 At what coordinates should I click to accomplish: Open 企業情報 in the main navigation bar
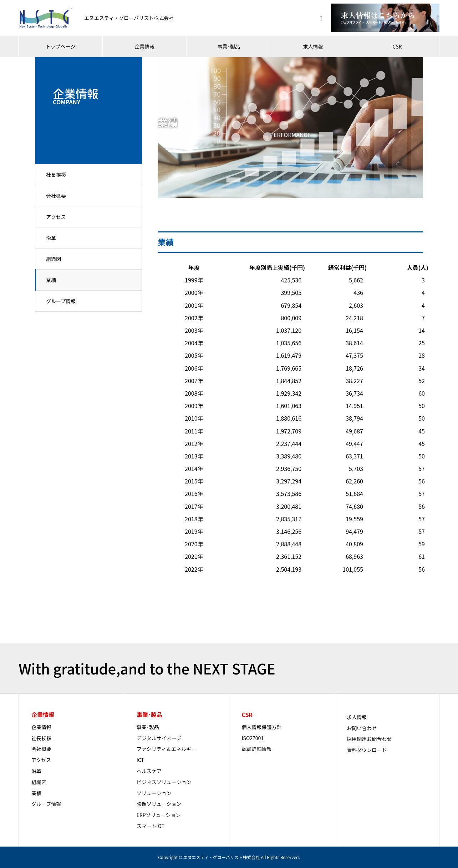point(144,46)
